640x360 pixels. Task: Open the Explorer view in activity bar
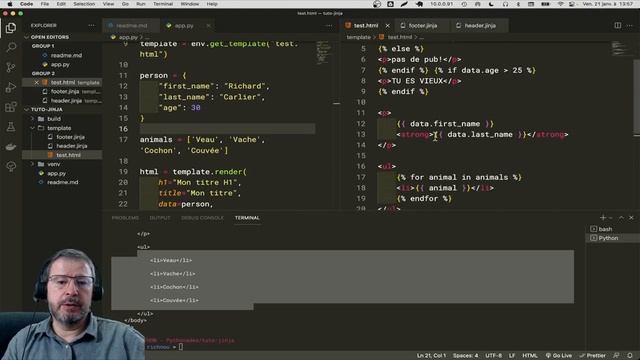coord(11,28)
